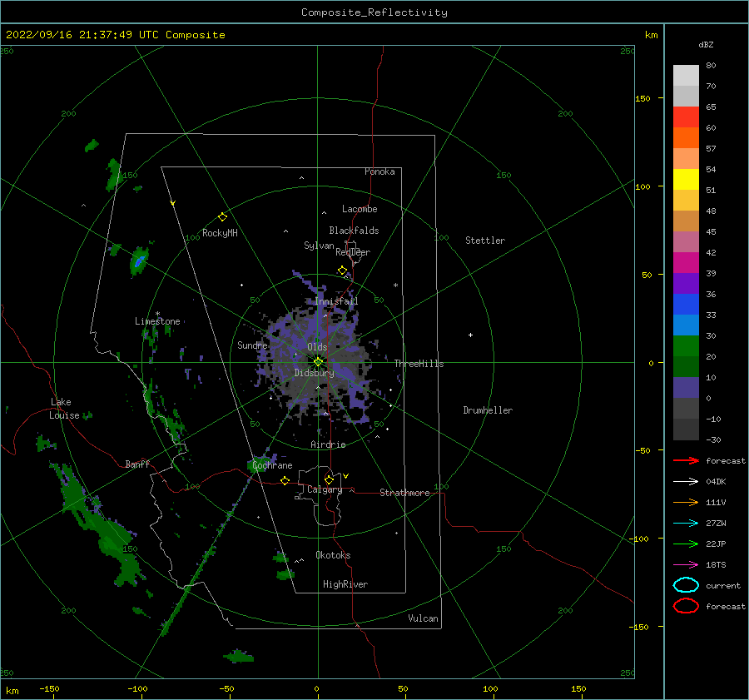Image resolution: width=749 pixels, height=700 pixels.
Task: Click the Ponoka label
Action: (x=379, y=171)
